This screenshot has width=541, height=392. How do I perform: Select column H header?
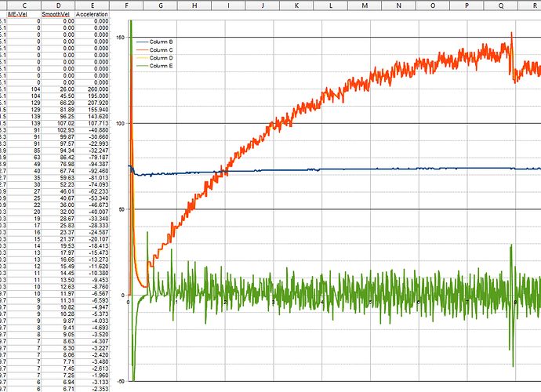point(194,5)
